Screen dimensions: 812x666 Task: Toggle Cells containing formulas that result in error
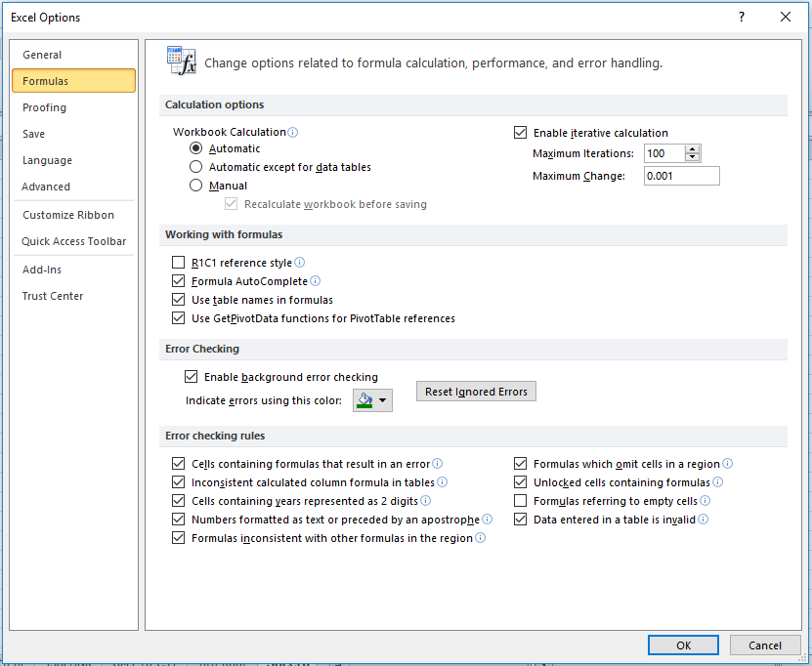pyautogui.click(x=178, y=464)
